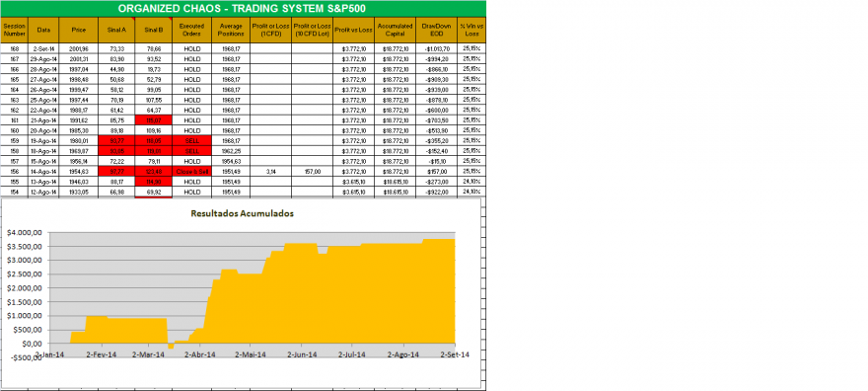Select the '% Win vs Loss' column header

[471, 30]
